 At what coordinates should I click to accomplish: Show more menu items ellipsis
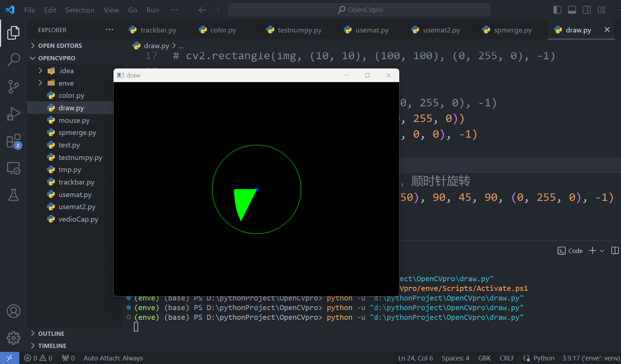(174, 10)
